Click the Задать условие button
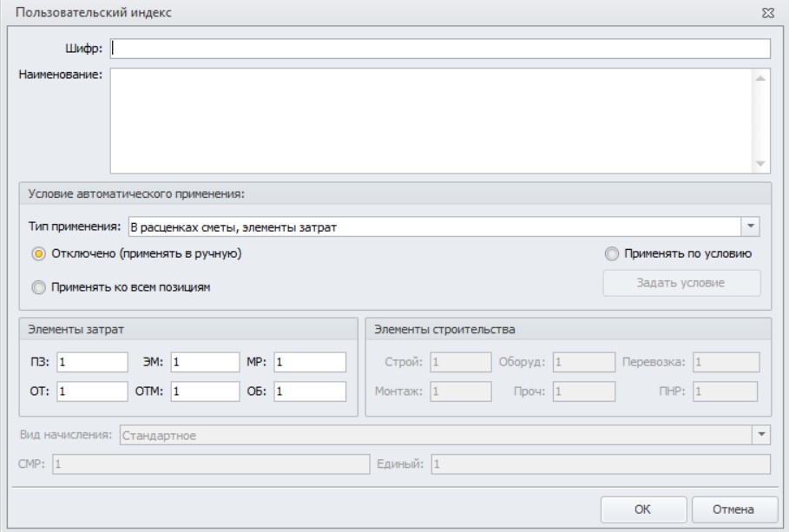 682,283
